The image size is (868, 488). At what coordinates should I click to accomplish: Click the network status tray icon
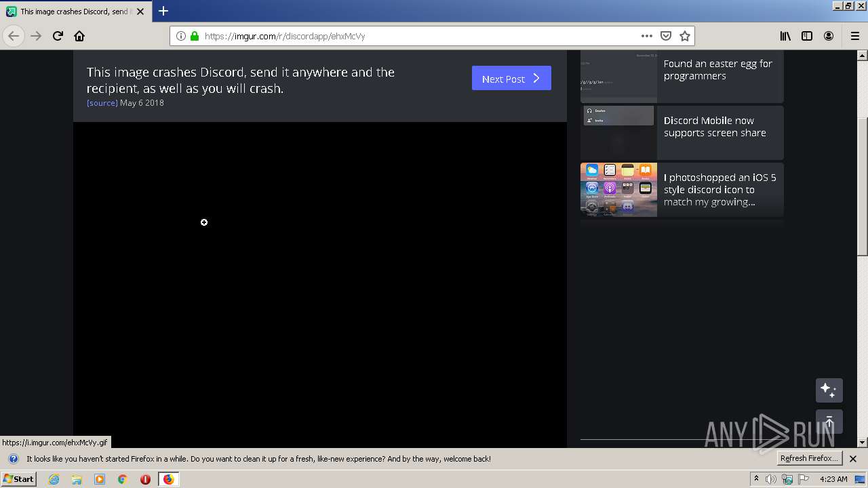787,479
